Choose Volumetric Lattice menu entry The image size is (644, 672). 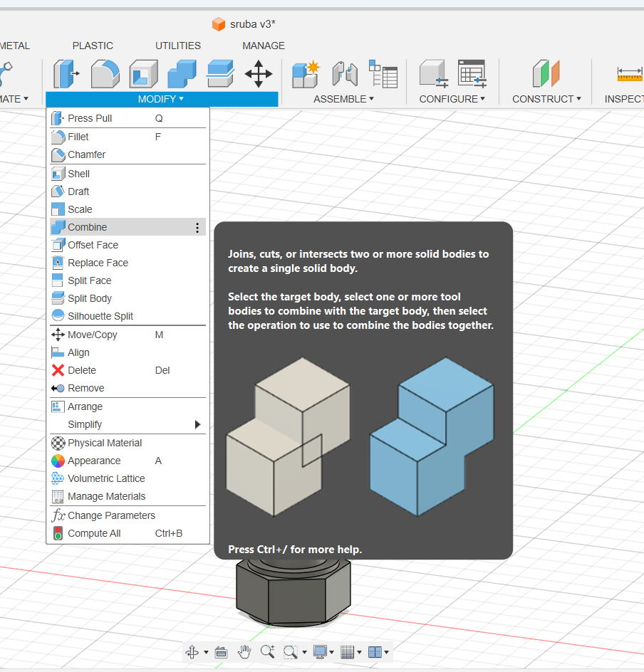(128, 478)
